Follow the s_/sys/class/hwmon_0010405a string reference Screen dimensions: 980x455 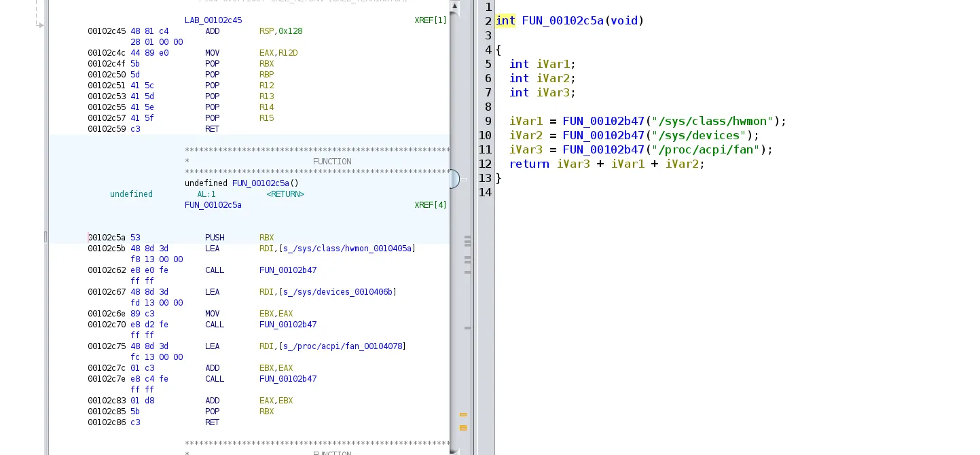[x=347, y=249]
